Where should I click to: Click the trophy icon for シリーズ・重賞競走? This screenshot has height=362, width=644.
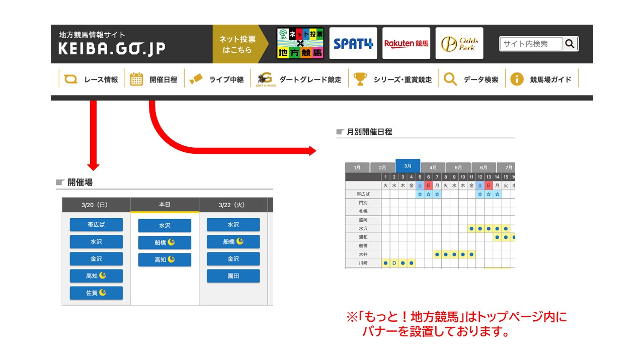(360, 79)
